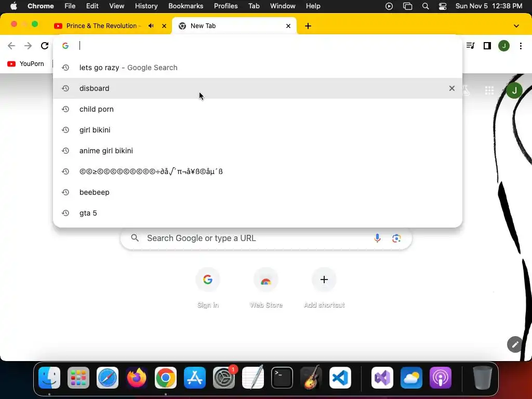Open System Settings from the Dock
Viewport: 532px width, 399px height.
pos(224,378)
